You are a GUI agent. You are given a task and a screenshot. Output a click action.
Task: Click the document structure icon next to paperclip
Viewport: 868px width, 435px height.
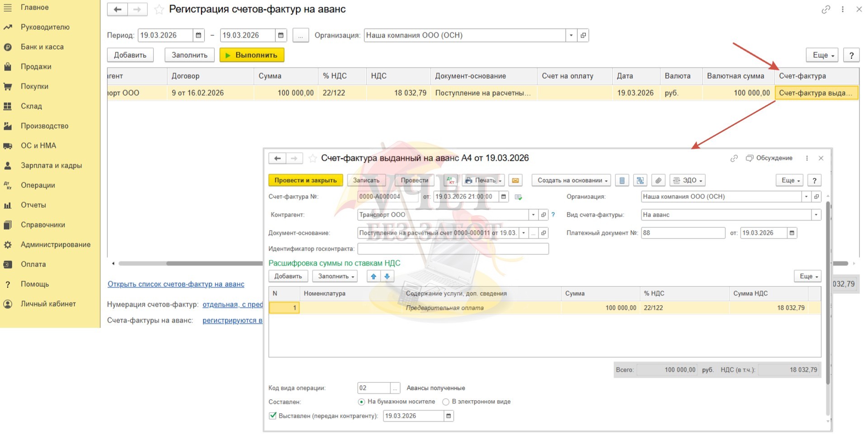tap(640, 180)
